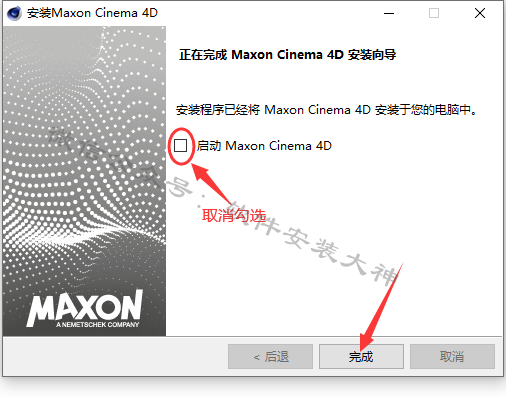Screen dimensions: 506x401
Task: Click the 取消 cancel button
Action: [452, 357]
